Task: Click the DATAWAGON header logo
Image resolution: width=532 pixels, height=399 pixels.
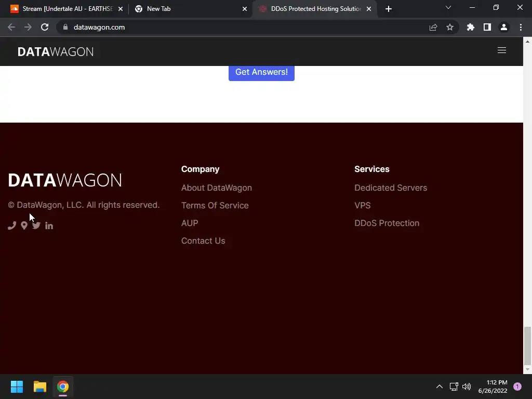Action: pyautogui.click(x=56, y=51)
